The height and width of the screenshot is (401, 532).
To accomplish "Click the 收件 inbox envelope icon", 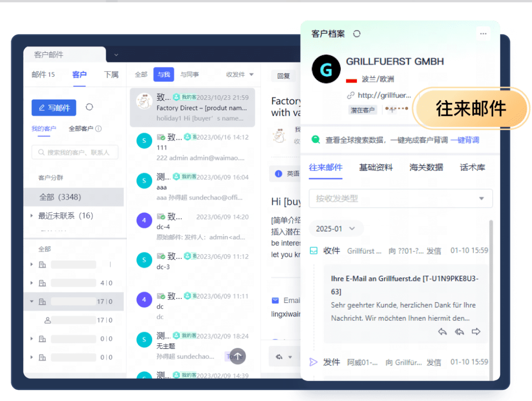I will (313, 251).
